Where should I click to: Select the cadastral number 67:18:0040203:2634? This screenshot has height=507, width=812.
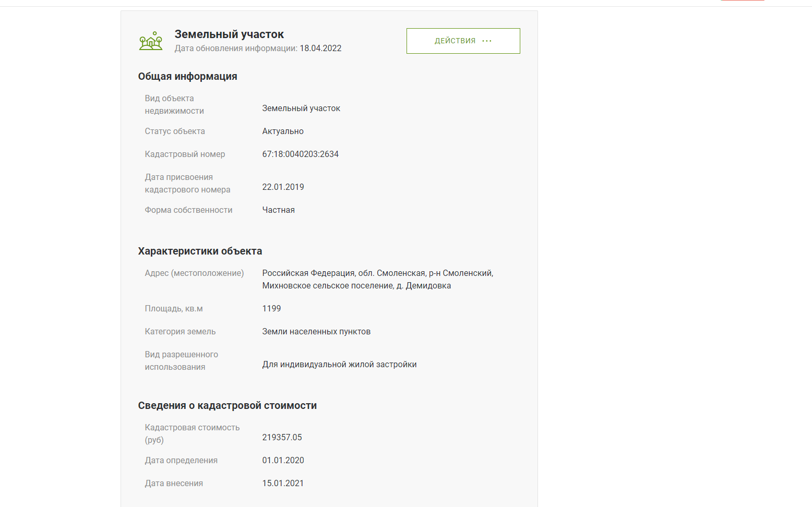pos(300,154)
